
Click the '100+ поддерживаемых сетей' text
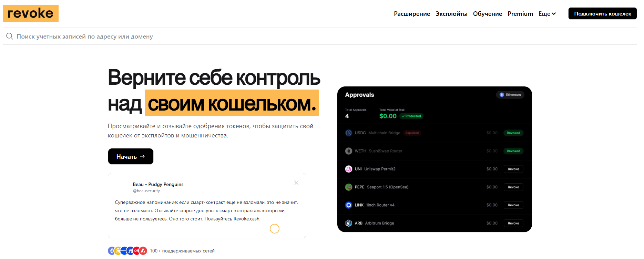pos(182,251)
